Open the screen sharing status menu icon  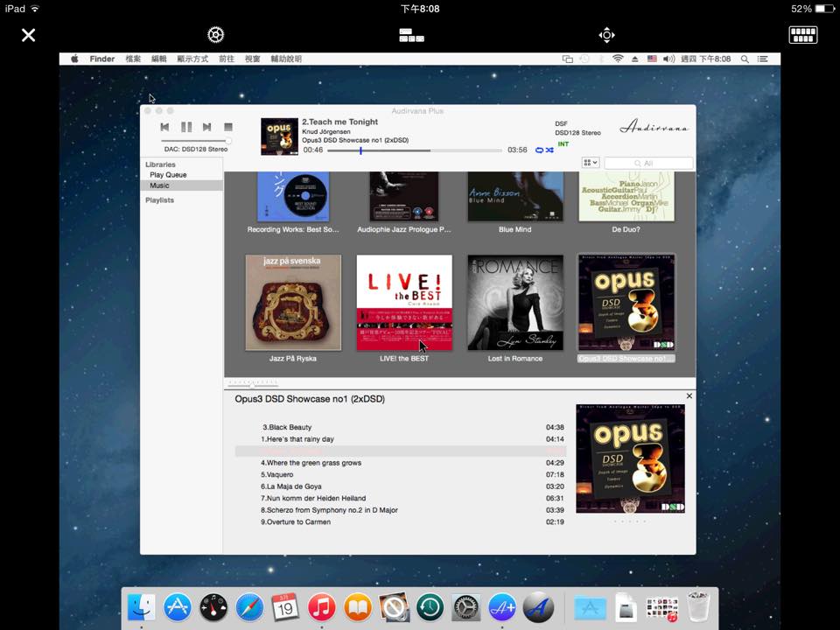[567, 59]
